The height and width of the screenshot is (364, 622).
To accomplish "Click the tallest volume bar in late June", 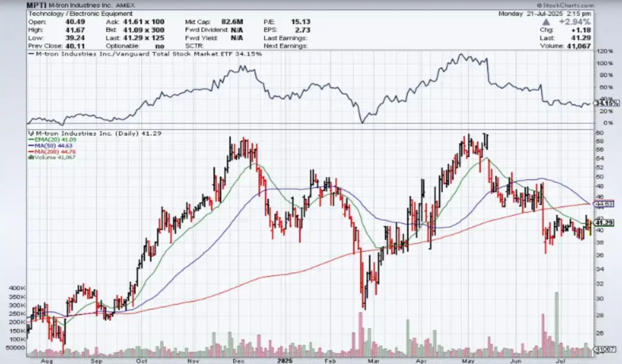I will (556, 324).
